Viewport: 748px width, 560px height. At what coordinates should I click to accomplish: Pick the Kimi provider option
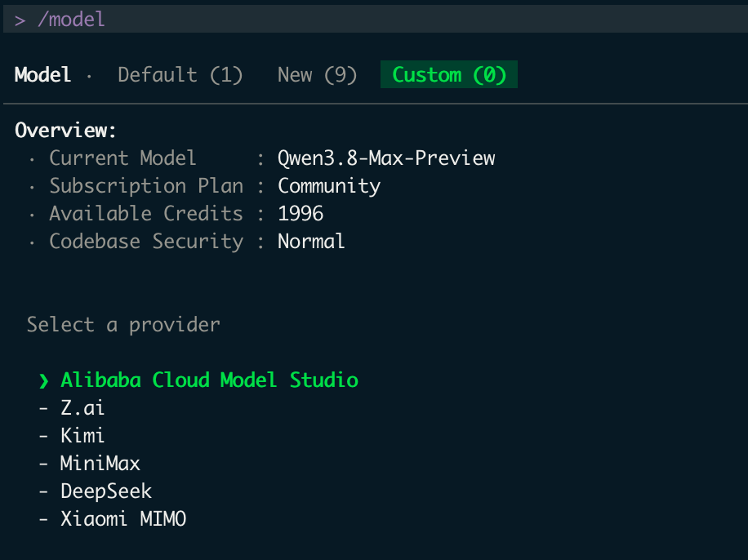click(82, 435)
